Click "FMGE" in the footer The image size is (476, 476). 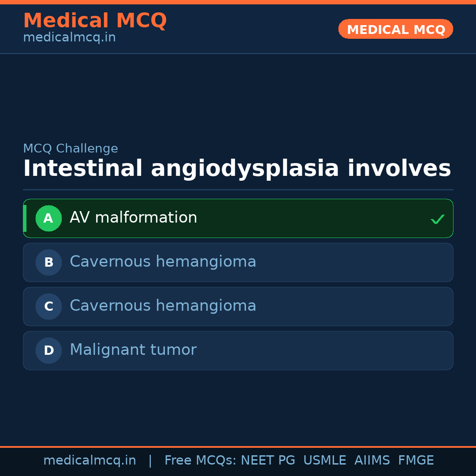pos(416,461)
